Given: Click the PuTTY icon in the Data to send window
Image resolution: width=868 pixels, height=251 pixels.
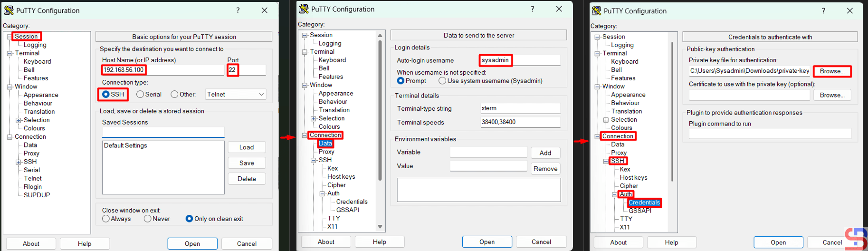Looking at the screenshot, I should click(304, 9).
